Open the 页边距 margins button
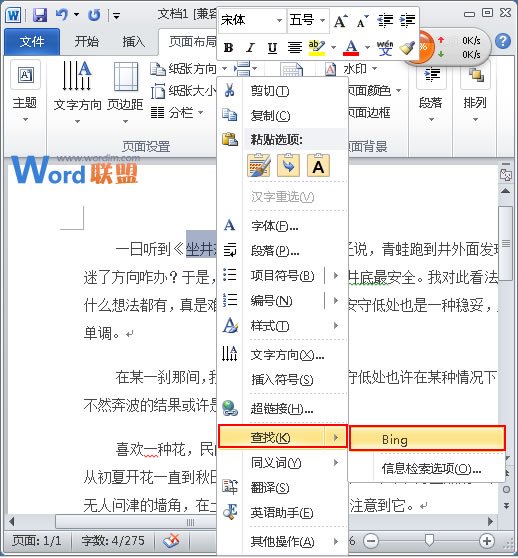The height and width of the screenshot is (558, 518). point(125,93)
